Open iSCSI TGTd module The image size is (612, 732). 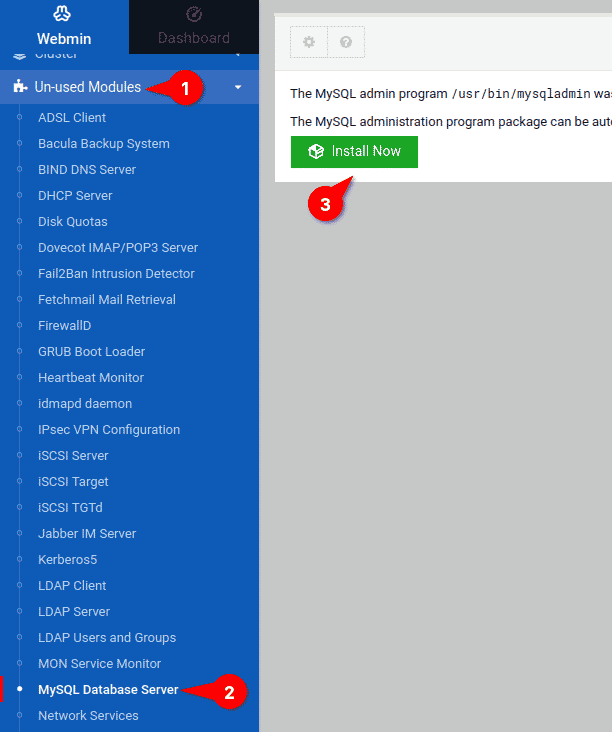pos(70,507)
